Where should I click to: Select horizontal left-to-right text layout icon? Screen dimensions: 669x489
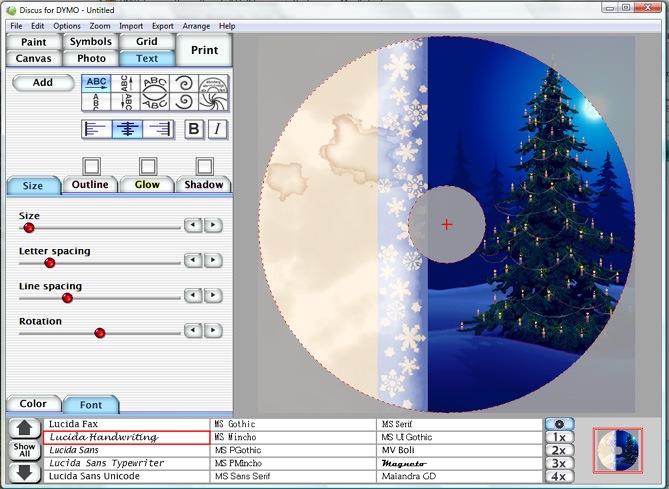(96, 83)
